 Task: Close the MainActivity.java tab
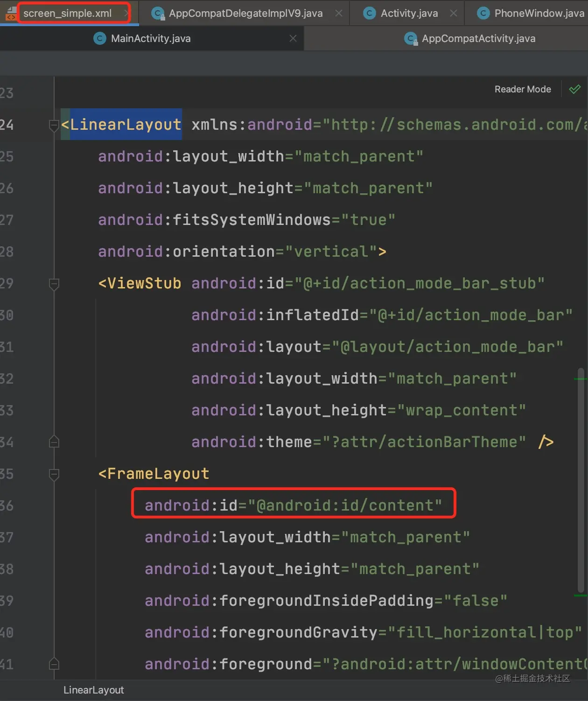point(293,38)
